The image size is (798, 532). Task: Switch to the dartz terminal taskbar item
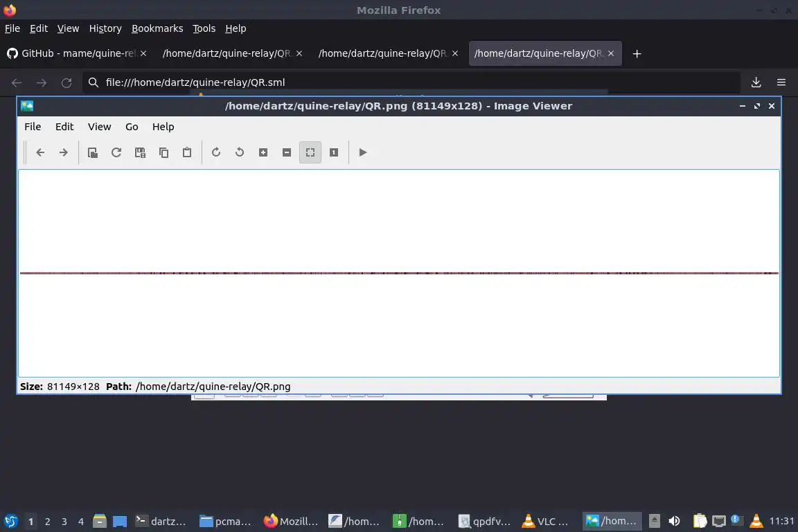(161, 522)
